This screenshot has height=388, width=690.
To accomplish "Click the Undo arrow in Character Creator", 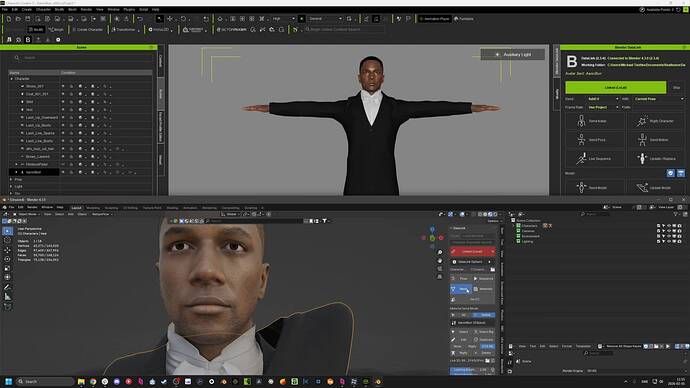I will [x=140, y=19].
